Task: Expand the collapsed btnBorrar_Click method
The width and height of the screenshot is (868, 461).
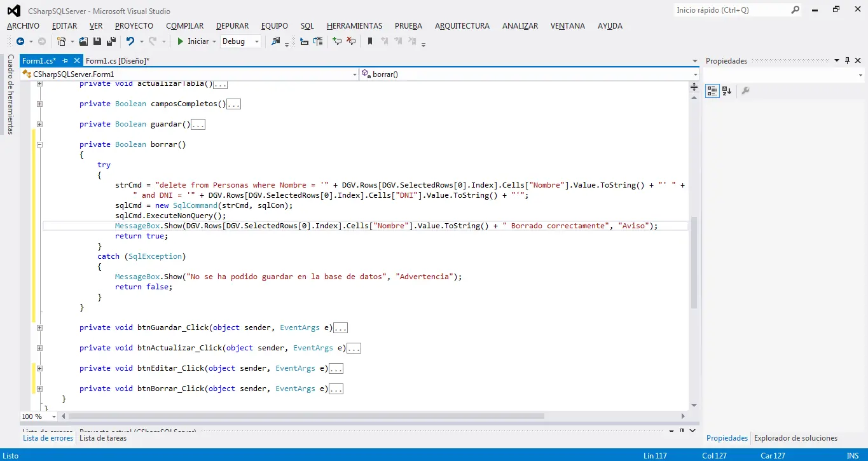Action: pyautogui.click(x=39, y=389)
